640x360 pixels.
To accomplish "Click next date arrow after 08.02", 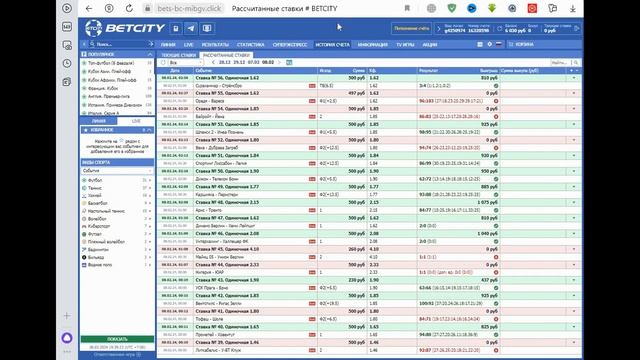I will click(x=280, y=62).
